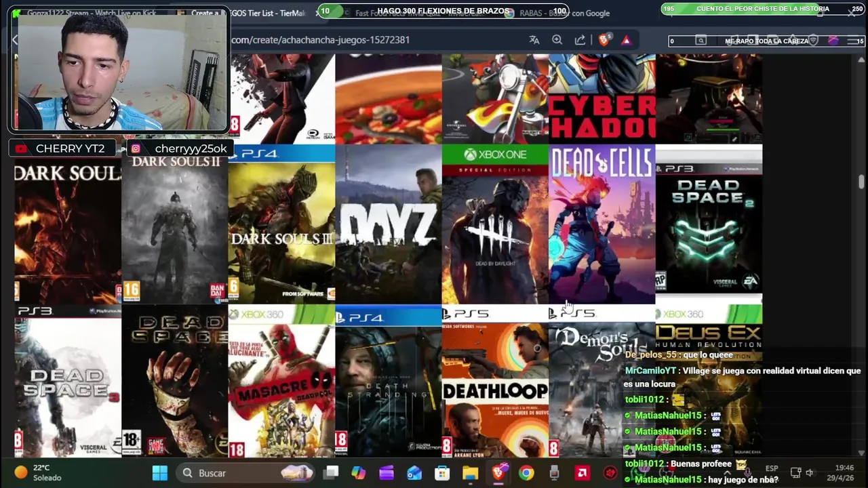Select the Dead Space cover with severed hand
The image size is (868, 488).
pos(175,381)
